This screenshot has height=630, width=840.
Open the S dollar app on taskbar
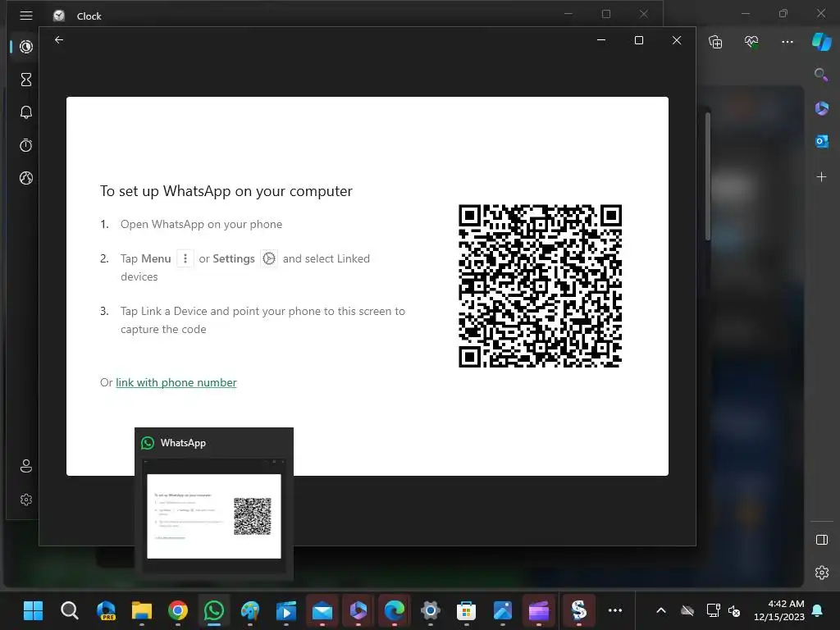click(x=578, y=610)
